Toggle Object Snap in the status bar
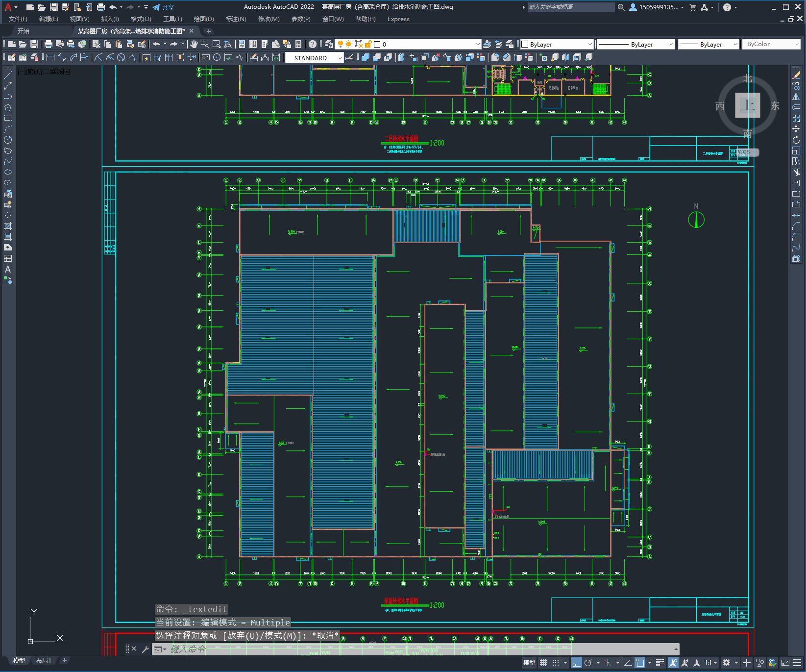The width and height of the screenshot is (806, 672). click(x=640, y=663)
